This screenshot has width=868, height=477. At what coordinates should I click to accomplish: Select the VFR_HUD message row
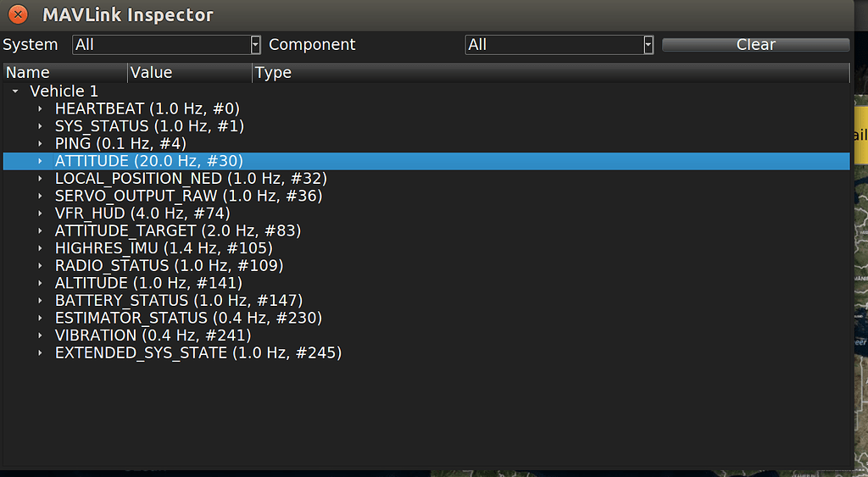click(x=142, y=214)
